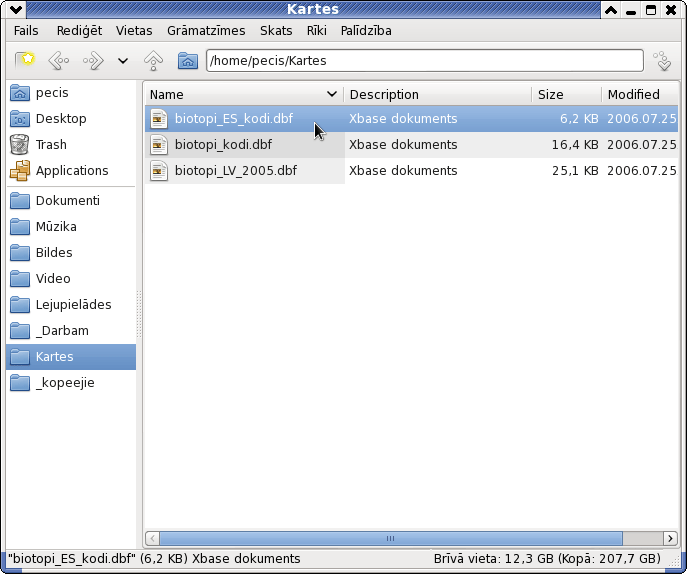Select Kartes folder in sidebar
This screenshot has width=687, height=574.
(71, 357)
